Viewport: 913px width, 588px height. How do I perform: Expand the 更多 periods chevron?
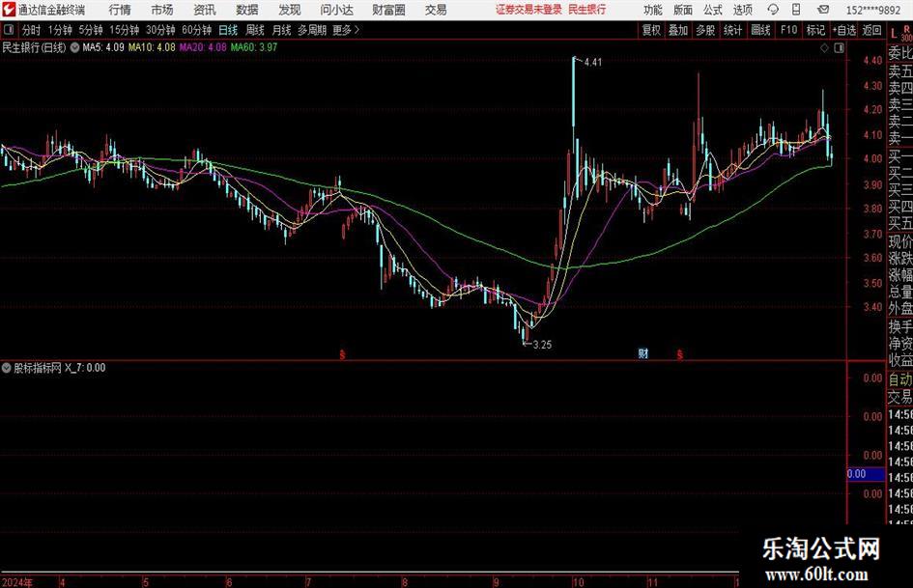pos(347,30)
